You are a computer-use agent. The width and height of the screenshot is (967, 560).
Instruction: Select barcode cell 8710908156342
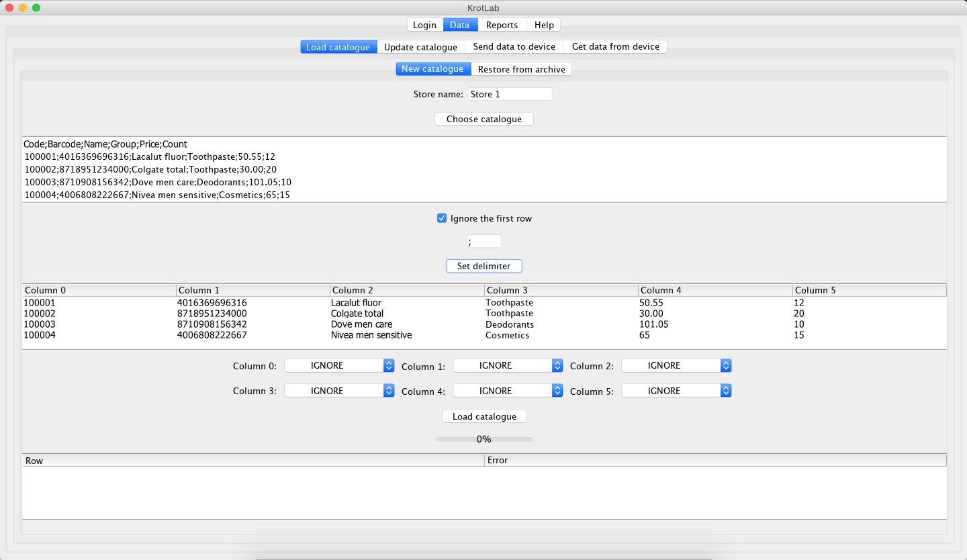coord(253,324)
